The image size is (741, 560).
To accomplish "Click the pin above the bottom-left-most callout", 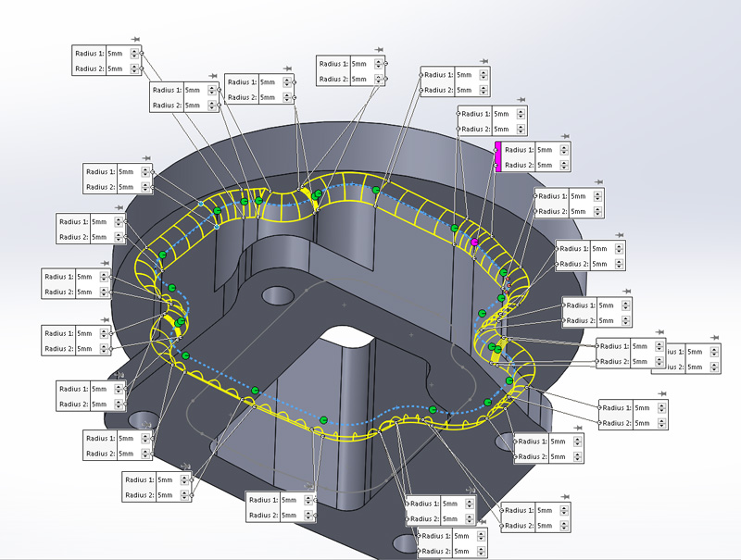I will (x=187, y=467).
